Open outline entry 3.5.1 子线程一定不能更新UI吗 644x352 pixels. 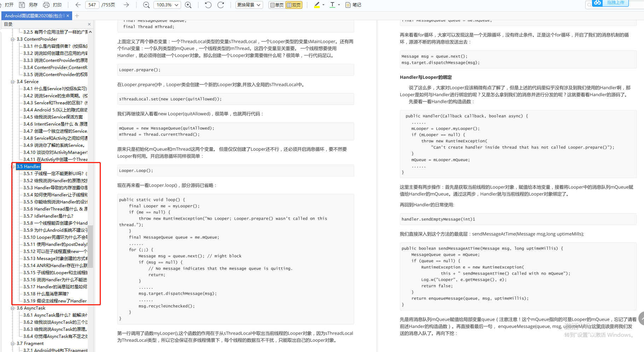56,174
